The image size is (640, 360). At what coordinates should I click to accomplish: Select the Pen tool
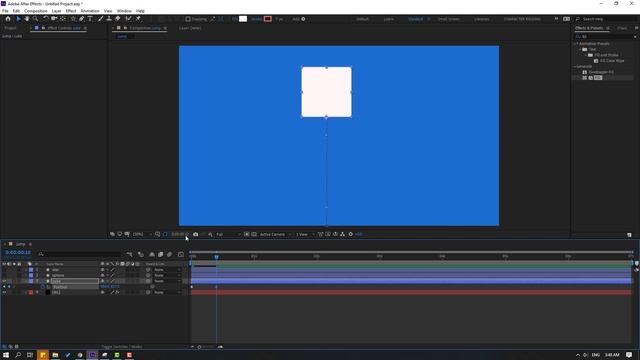tap(82, 19)
